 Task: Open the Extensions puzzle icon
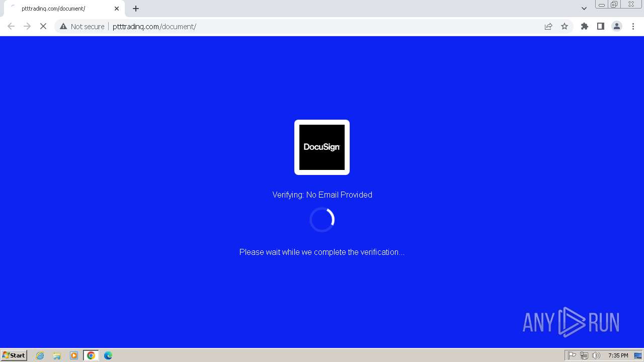click(x=585, y=26)
